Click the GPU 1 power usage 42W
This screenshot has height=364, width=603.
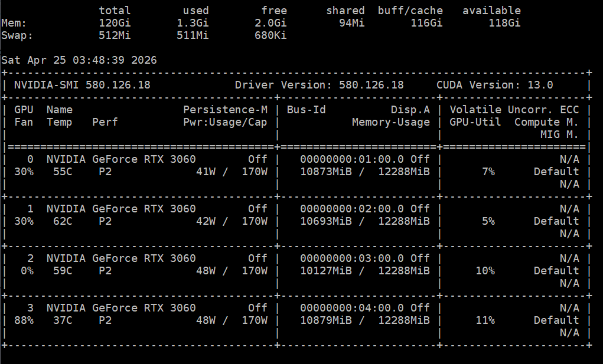[x=206, y=221]
